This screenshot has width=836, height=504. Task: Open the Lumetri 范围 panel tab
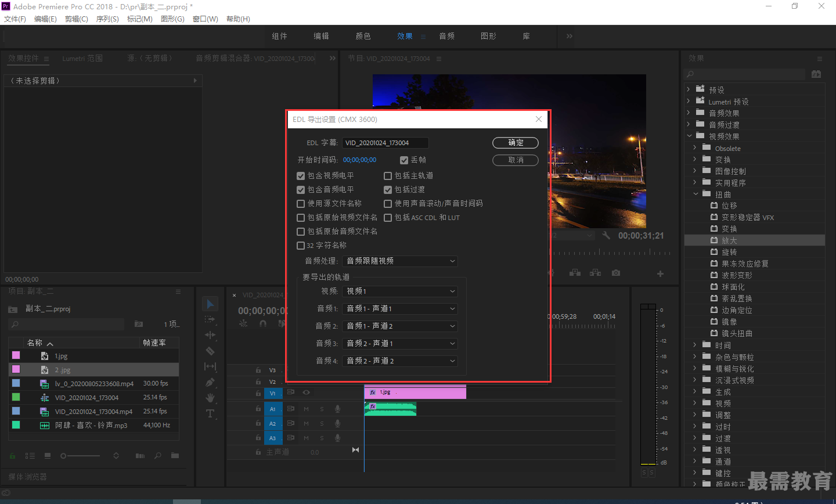pyautogui.click(x=82, y=58)
